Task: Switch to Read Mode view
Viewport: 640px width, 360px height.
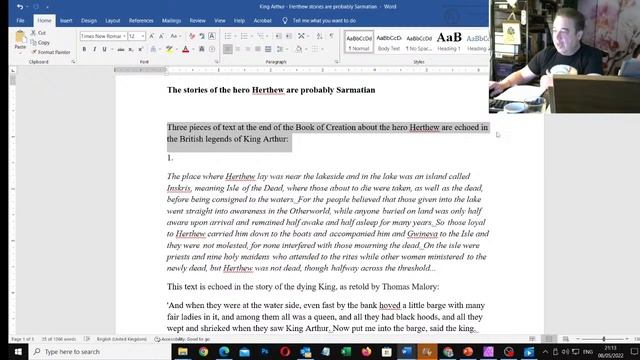Action: pos(532,339)
